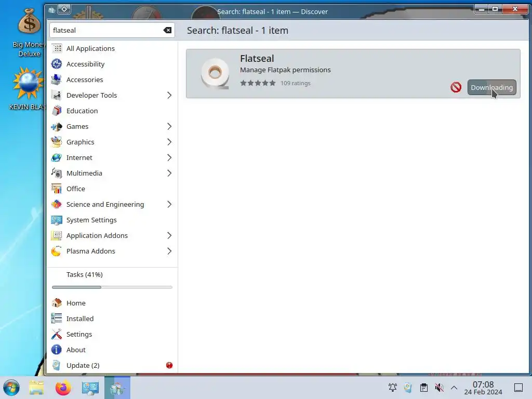Click the Multimedia category icon
The image size is (532, 399).
pos(57,174)
